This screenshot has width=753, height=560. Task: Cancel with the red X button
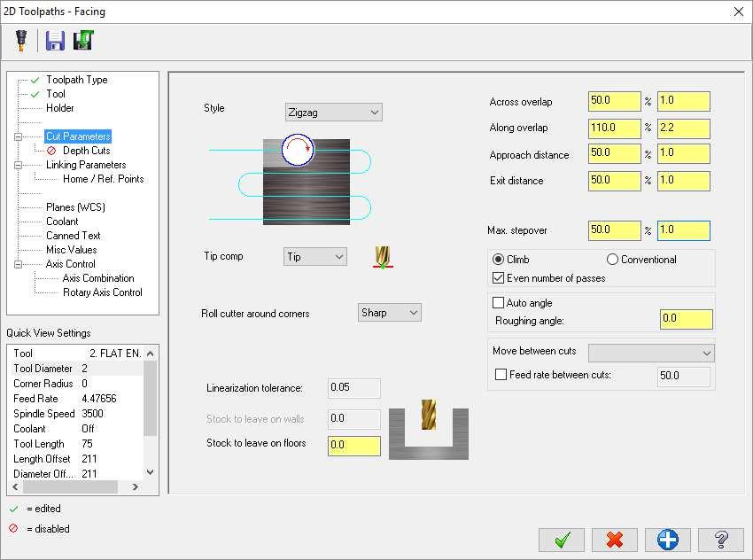615,540
